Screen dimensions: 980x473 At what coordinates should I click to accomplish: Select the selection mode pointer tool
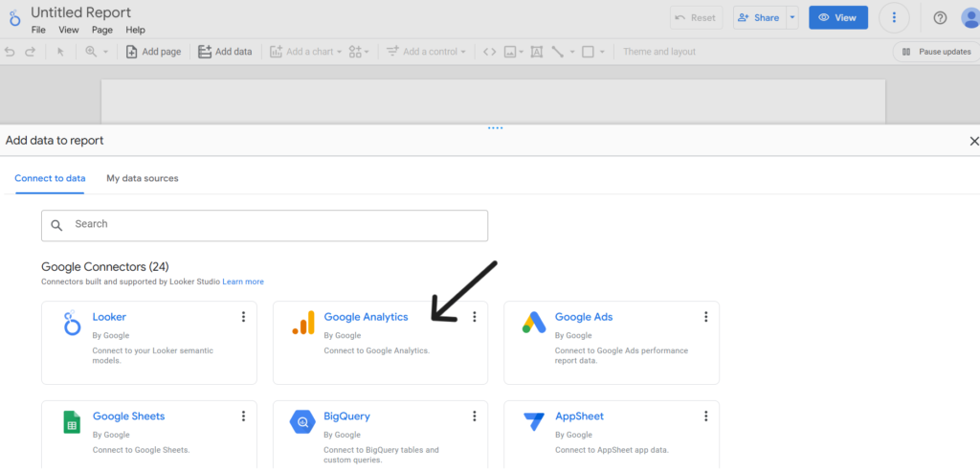60,52
